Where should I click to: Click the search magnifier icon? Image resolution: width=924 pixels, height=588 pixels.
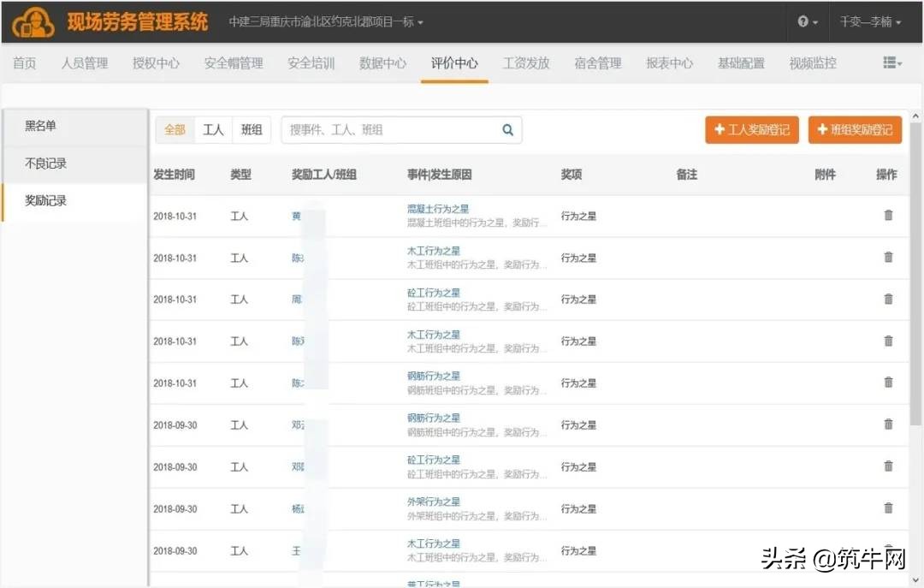click(x=507, y=129)
